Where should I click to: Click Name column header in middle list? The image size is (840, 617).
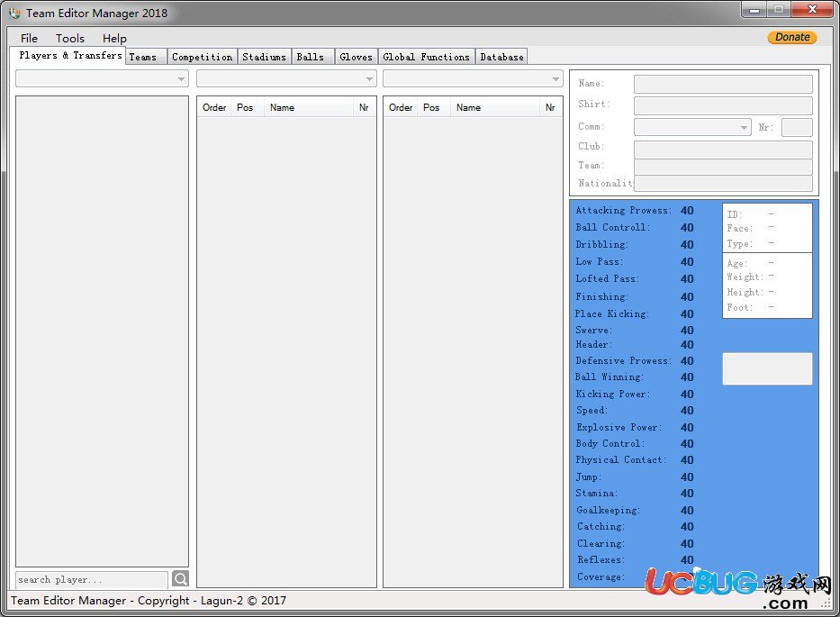pos(309,107)
